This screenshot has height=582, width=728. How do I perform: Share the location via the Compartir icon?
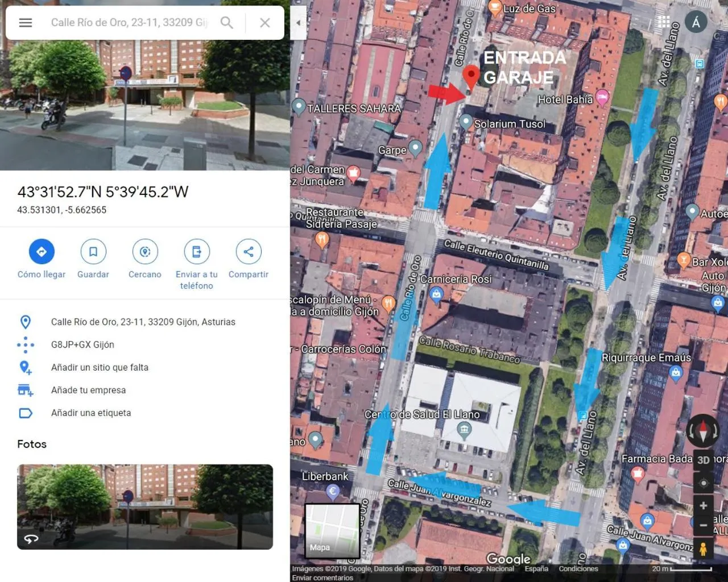[x=248, y=251]
